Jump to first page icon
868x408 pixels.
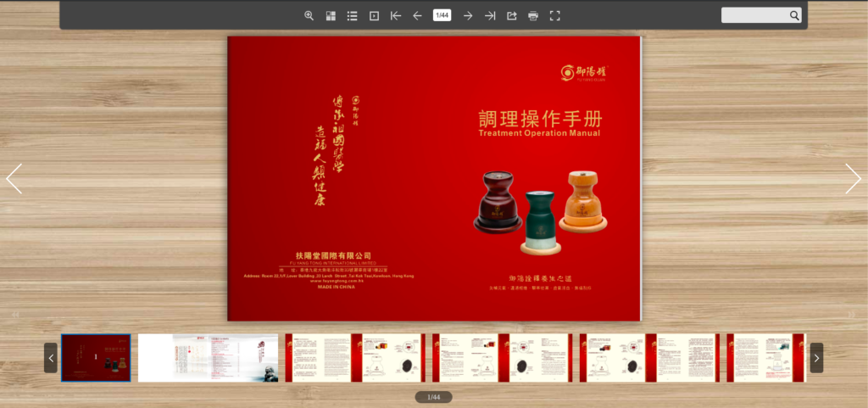(396, 15)
